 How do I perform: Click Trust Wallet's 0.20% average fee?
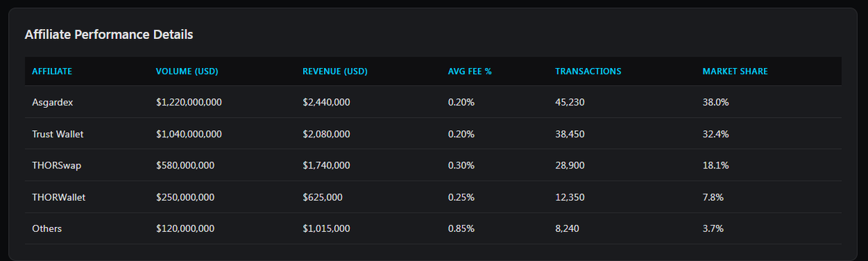[461, 134]
